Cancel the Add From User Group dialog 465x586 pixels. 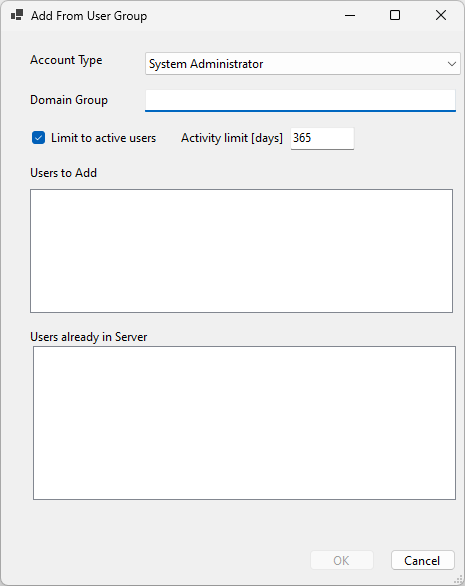pos(423,560)
